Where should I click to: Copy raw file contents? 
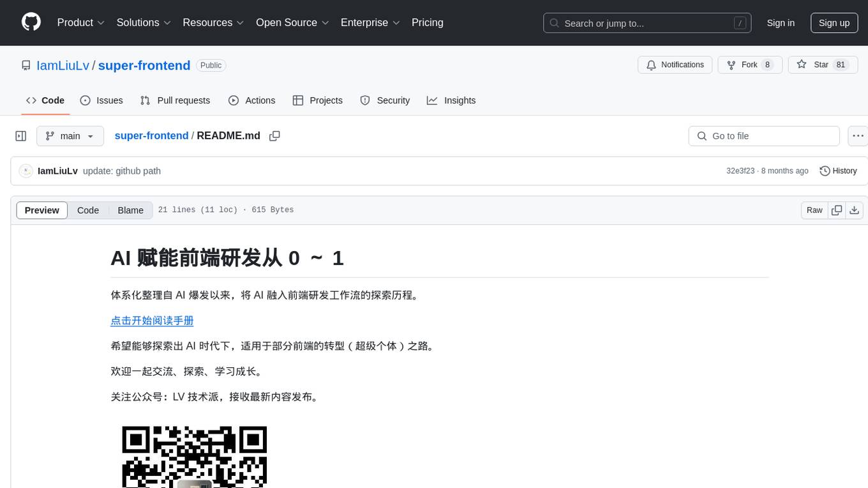click(837, 210)
